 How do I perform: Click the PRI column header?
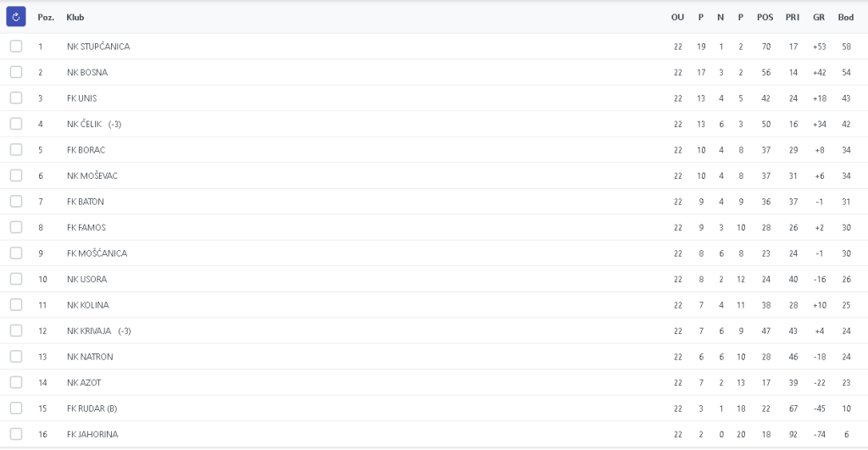click(793, 18)
